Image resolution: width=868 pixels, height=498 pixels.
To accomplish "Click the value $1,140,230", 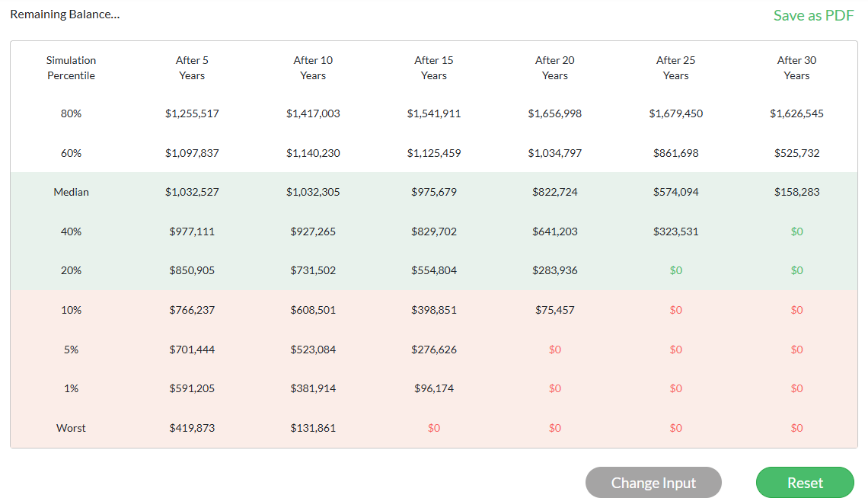I will pos(313,153).
